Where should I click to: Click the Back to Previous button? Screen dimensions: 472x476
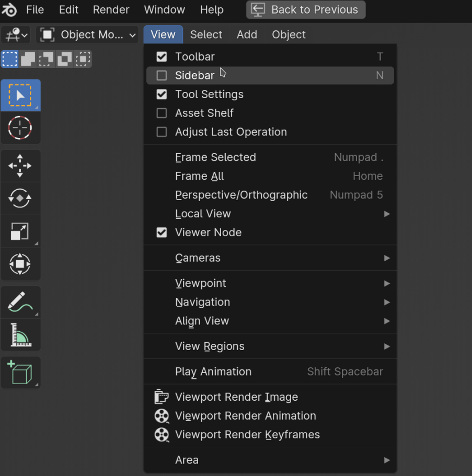[306, 9]
